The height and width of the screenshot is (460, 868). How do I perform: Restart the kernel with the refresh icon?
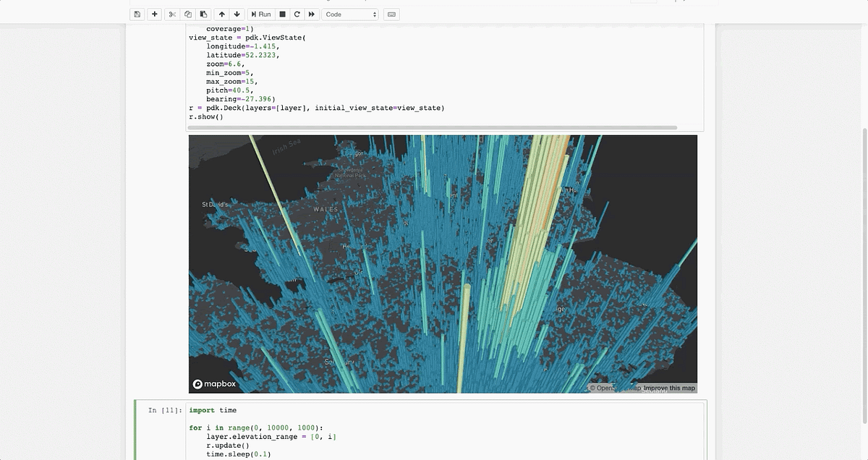(297, 14)
